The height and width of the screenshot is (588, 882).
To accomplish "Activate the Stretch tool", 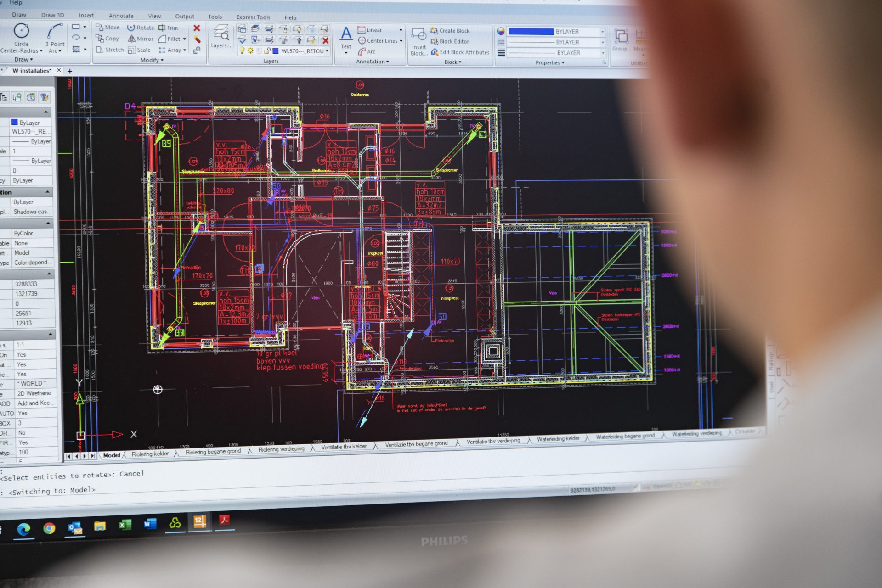I will coord(110,50).
